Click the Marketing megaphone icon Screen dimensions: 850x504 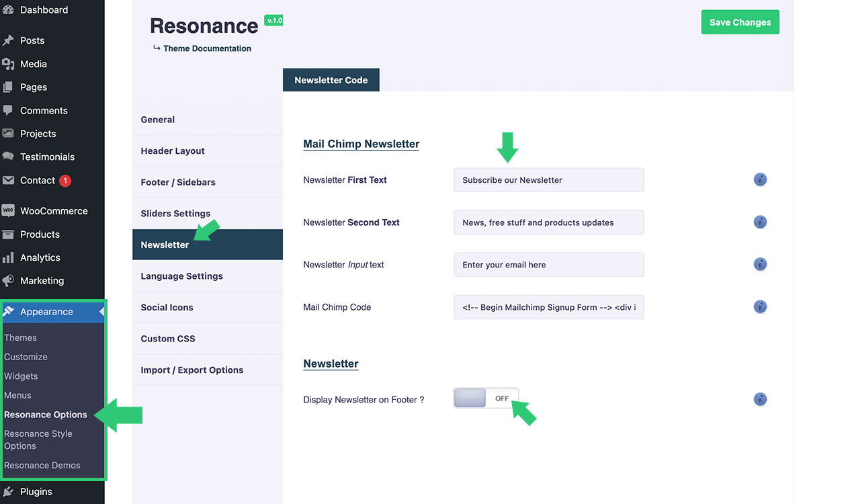[8, 281]
